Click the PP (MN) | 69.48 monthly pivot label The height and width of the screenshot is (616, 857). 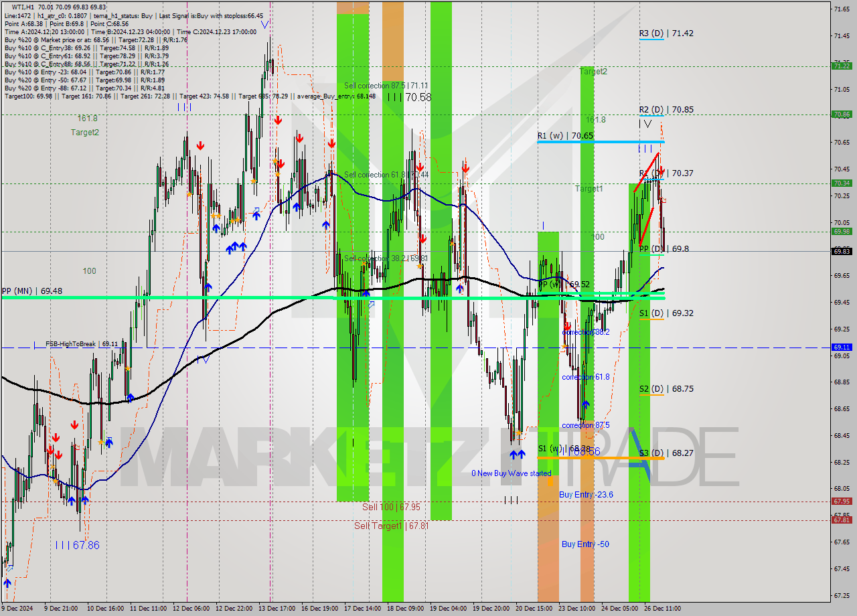(32, 291)
